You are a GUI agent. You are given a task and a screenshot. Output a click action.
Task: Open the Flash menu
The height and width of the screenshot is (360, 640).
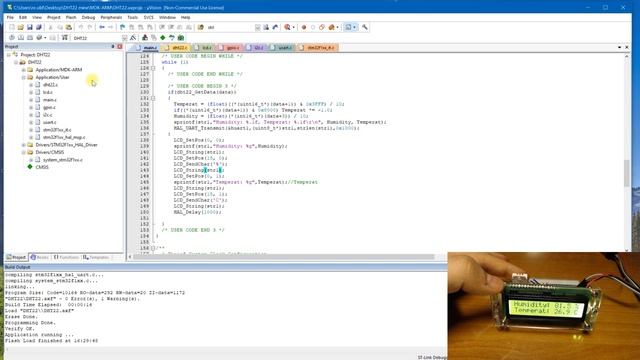point(71,17)
